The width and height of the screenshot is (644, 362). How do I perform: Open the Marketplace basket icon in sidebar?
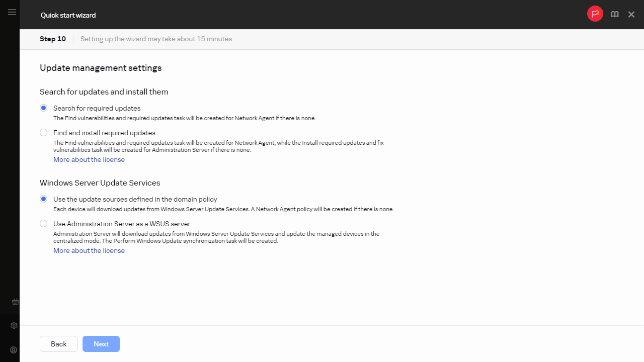[x=15, y=302]
